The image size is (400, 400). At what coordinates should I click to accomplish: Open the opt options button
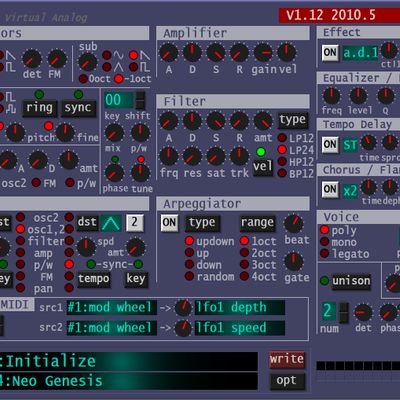287,381
